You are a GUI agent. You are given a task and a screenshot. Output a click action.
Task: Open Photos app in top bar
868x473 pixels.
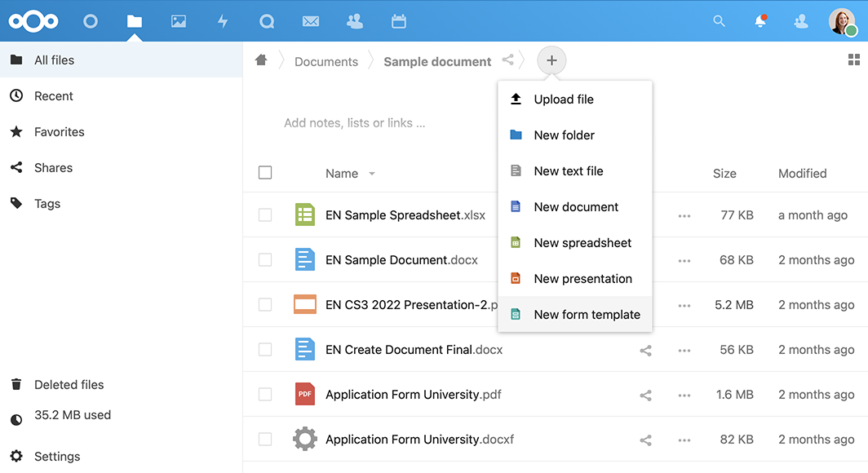click(179, 21)
